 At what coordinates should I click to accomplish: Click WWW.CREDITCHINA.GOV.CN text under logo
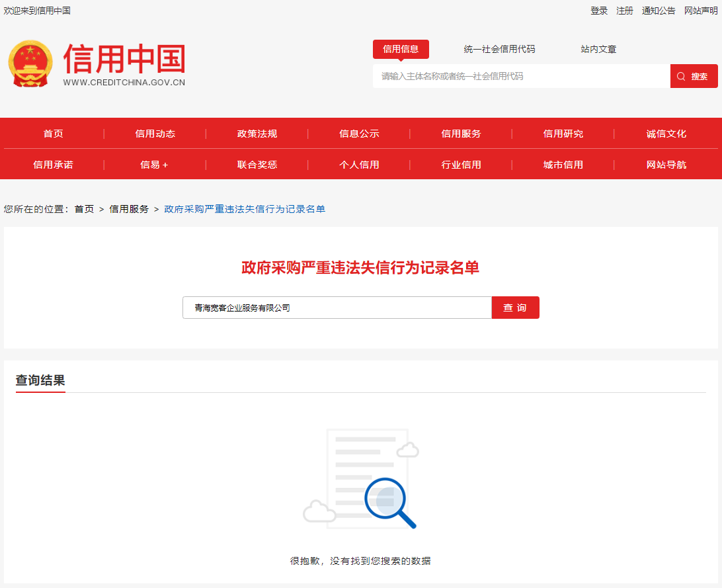pos(124,83)
